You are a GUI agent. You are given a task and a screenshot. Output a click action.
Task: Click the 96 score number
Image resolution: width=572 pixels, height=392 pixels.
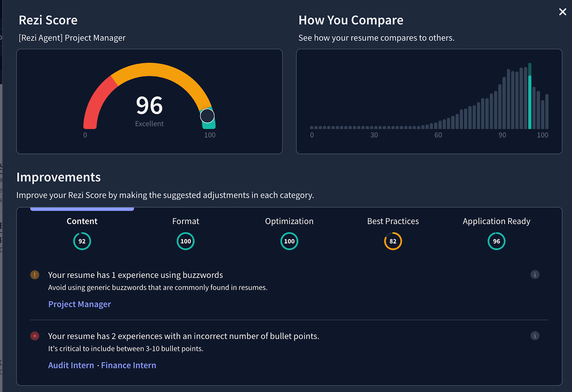tap(149, 106)
